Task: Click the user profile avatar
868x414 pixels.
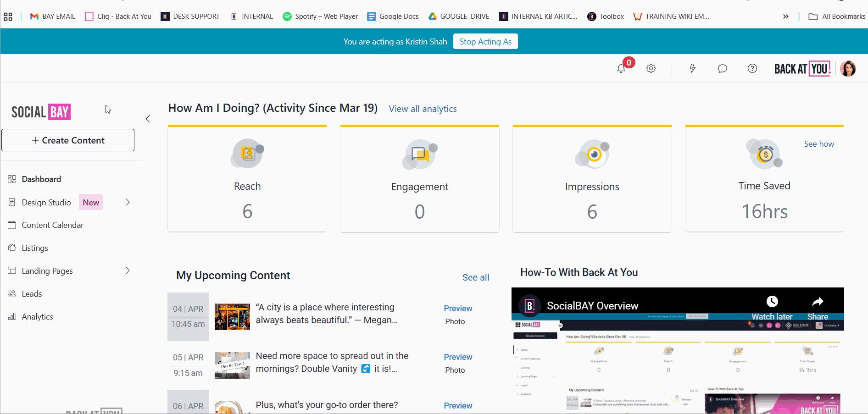Action: (848, 68)
